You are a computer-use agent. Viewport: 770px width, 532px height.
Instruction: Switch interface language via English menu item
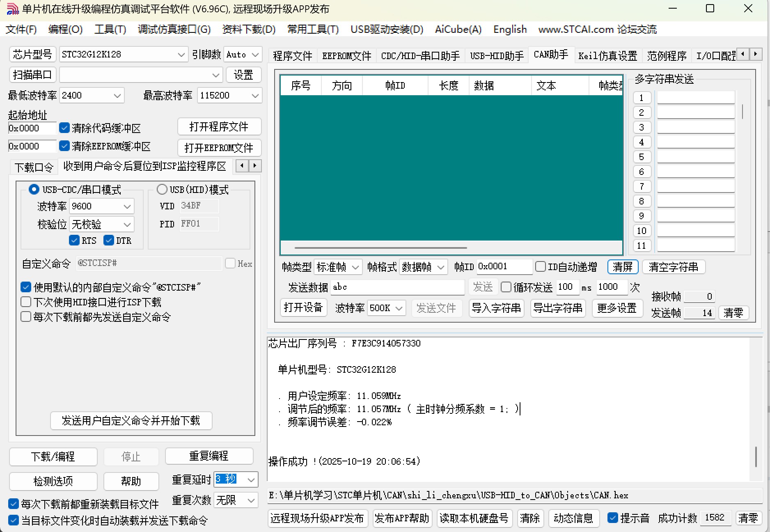coord(510,29)
